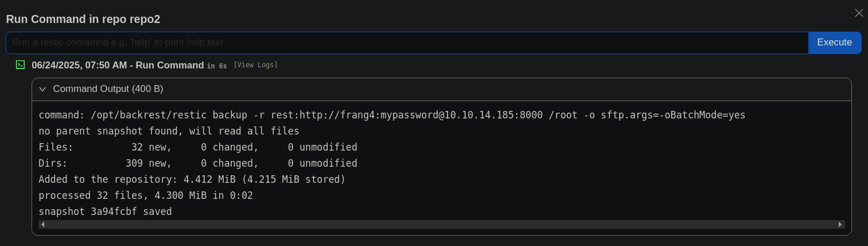Click the Execute button
The height and width of the screenshot is (246, 868).
tap(835, 43)
